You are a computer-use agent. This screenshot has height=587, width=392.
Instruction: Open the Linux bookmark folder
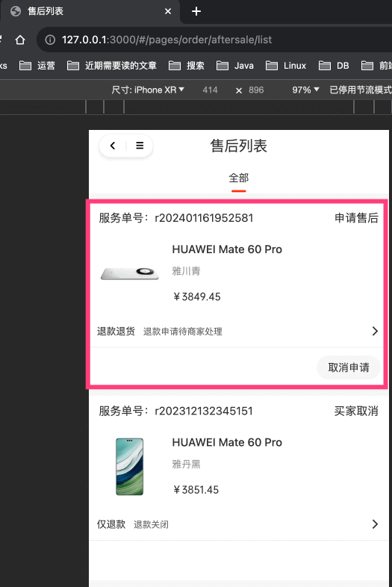click(286, 66)
